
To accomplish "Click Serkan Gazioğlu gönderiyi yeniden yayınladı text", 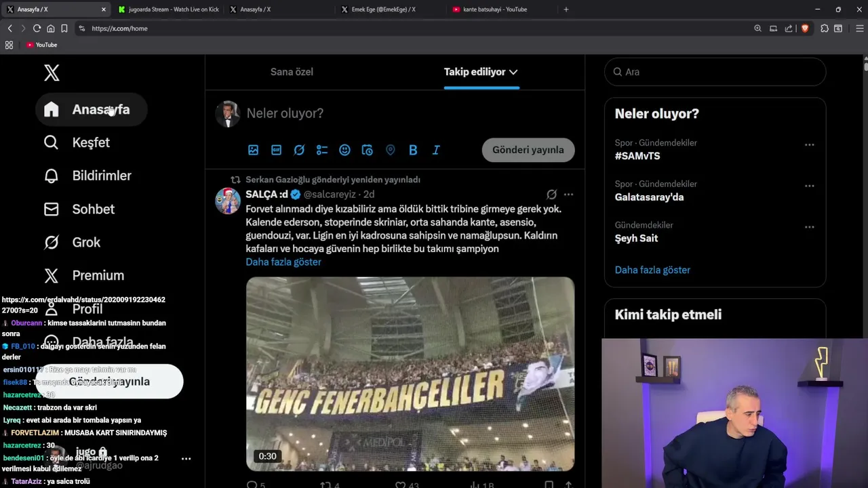I will point(333,180).
